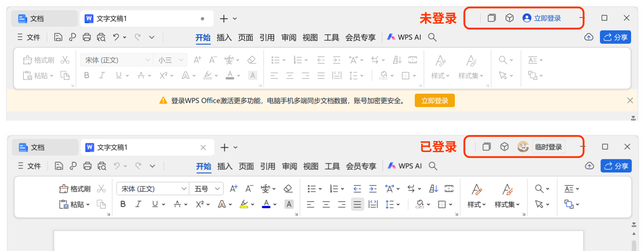Toggle Underline in the lower window ribbon
Viewport: 644px width, 251px height.
tap(155, 204)
